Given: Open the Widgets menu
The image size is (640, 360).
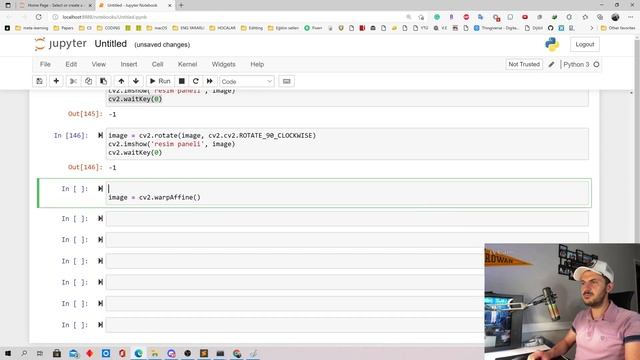Looking at the screenshot, I should coord(223,64).
